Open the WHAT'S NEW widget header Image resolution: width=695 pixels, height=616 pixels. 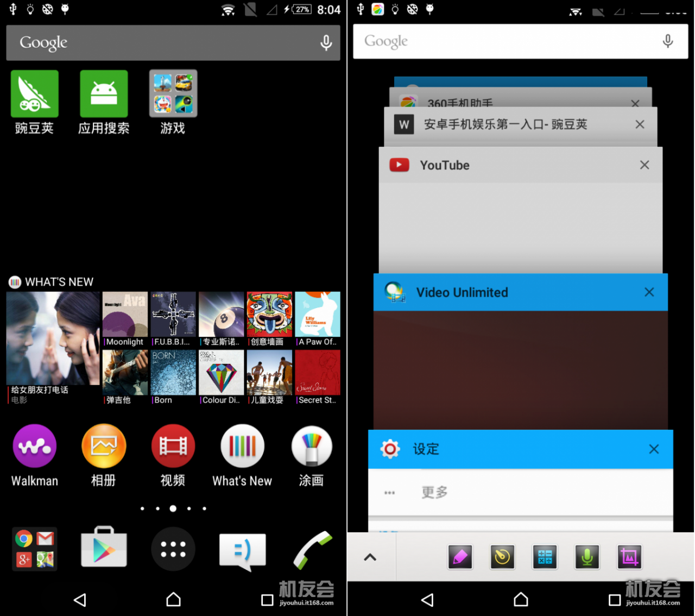pos(52,282)
